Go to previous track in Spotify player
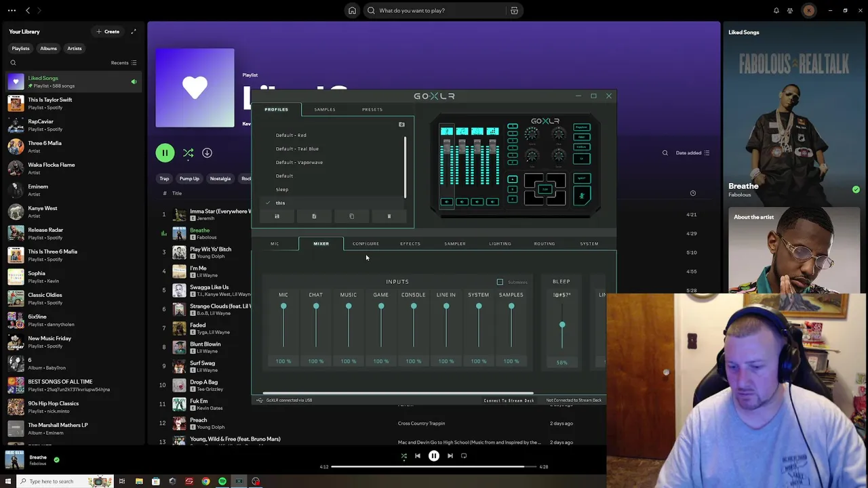This screenshot has height=488, width=868. tap(418, 456)
